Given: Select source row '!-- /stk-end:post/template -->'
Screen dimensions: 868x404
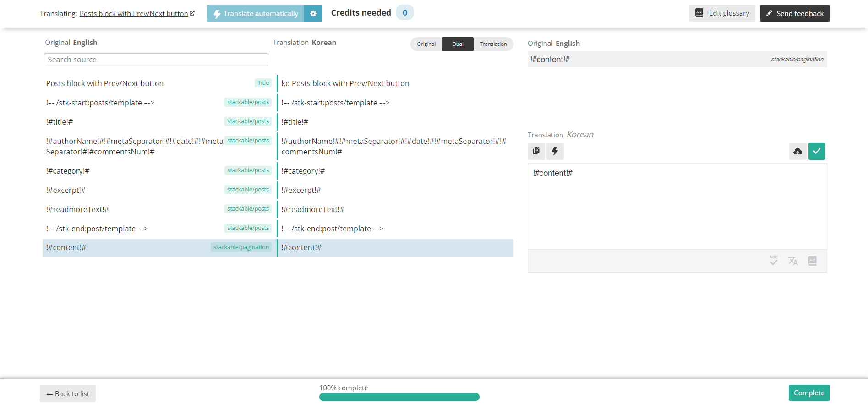Looking at the screenshot, I should coord(158,229).
